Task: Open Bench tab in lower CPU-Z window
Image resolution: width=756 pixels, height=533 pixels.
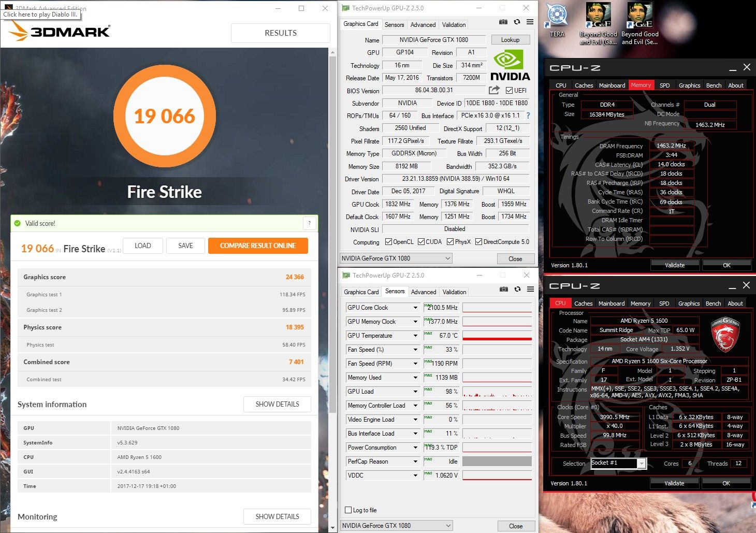Action: 713,304
